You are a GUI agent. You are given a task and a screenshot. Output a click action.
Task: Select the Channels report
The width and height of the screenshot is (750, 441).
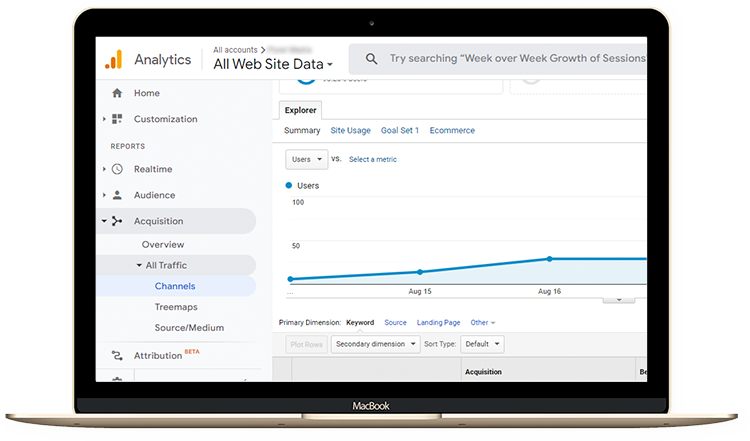(175, 286)
